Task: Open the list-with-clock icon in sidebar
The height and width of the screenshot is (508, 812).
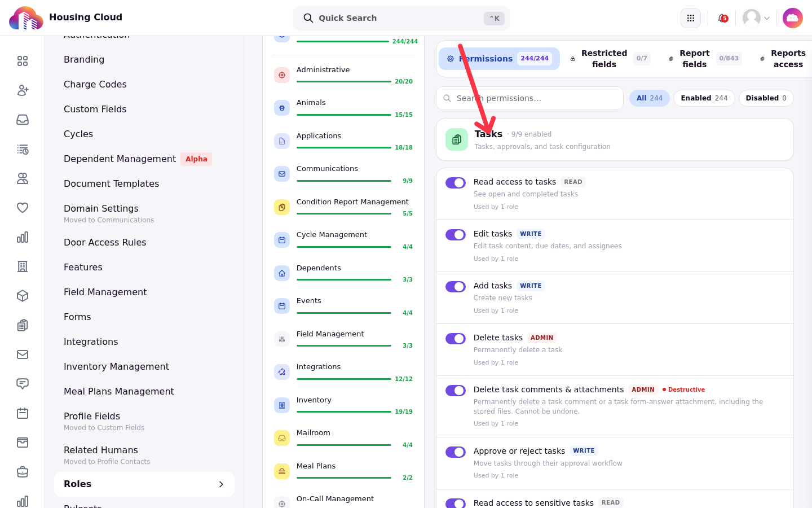Action: (23, 149)
